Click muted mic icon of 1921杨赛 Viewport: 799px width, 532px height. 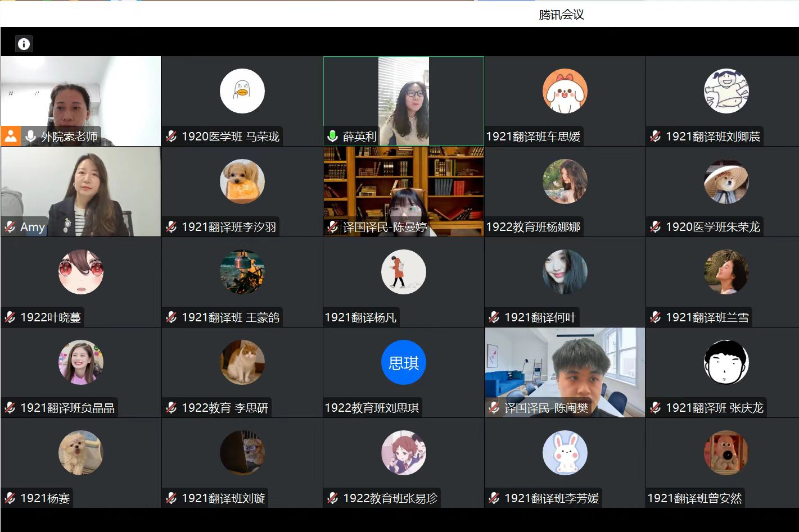point(10,498)
